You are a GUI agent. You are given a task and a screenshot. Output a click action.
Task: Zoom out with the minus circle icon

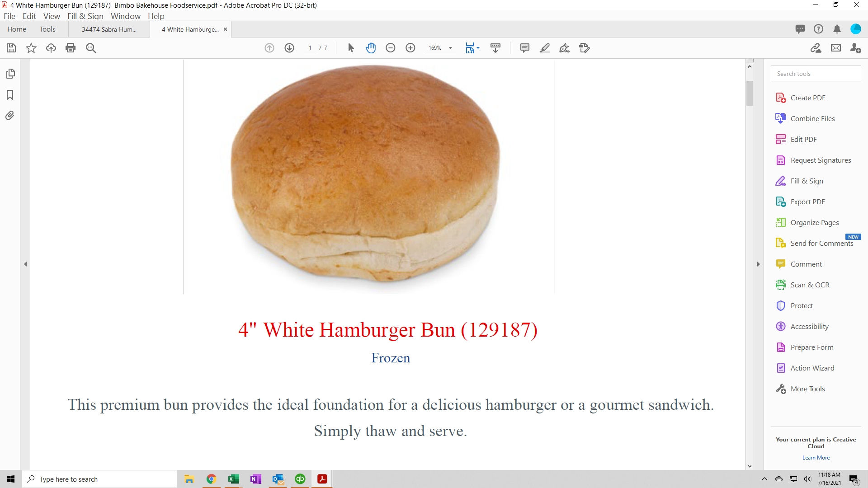pyautogui.click(x=391, y=48)
